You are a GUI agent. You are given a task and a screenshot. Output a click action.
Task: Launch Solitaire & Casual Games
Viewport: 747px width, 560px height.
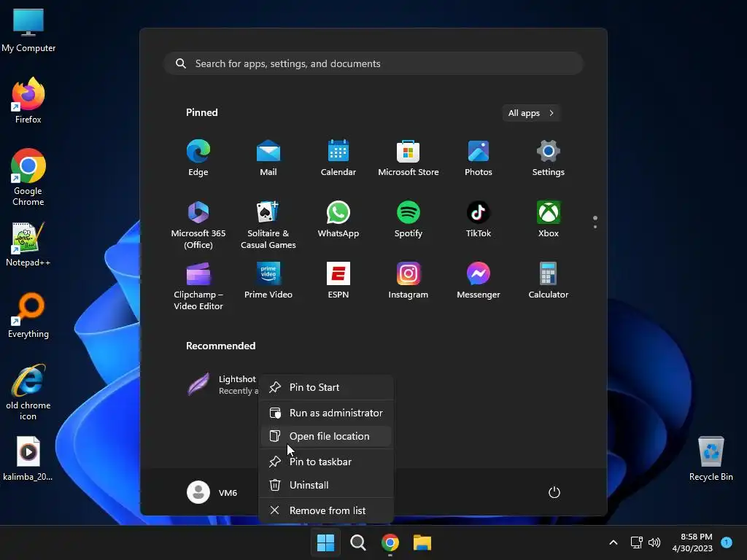click(x=268, y=225)
